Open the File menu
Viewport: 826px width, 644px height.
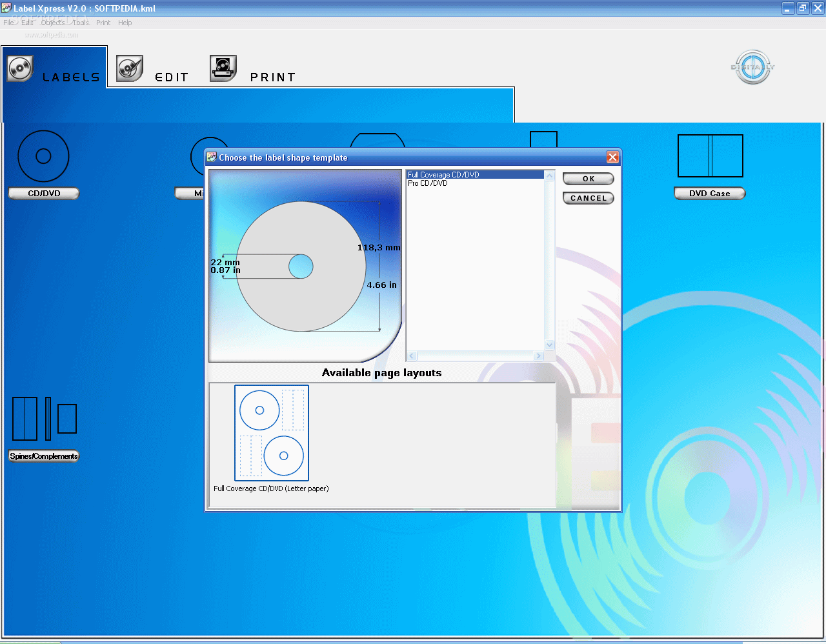(8, 22)
